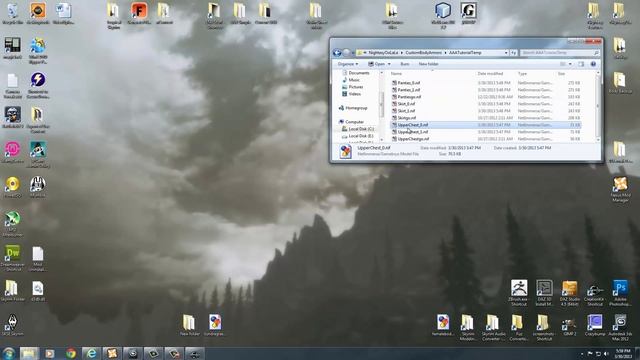Expand the change view options dropdown
This screenshot has height=360, width=640.
coord(570,64)
